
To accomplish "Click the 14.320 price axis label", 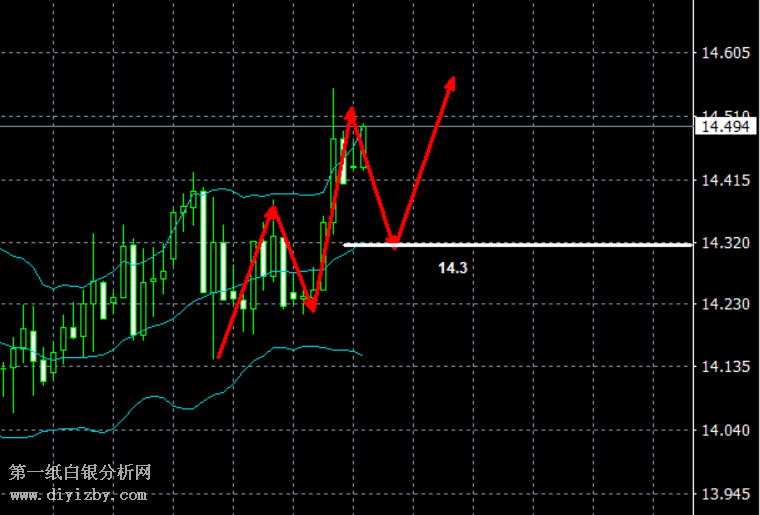I will pyautogui.click(x=724, y=243).
